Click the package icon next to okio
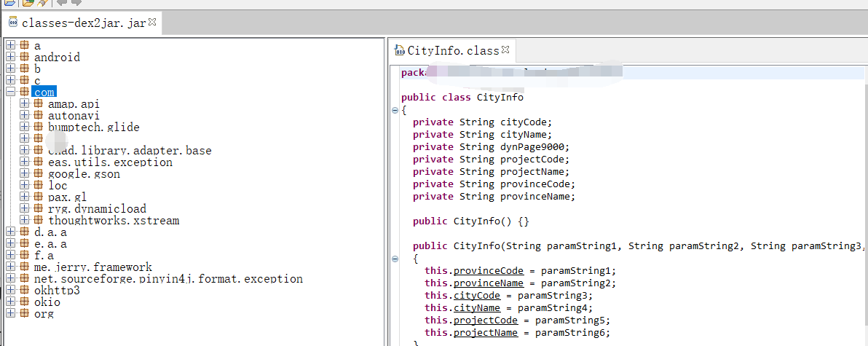This screenshot has width=868, height=346. [24, 302]
